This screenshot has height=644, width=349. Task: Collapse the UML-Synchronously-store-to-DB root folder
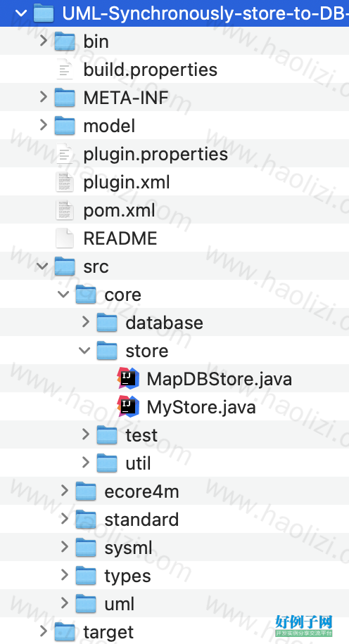20,13
